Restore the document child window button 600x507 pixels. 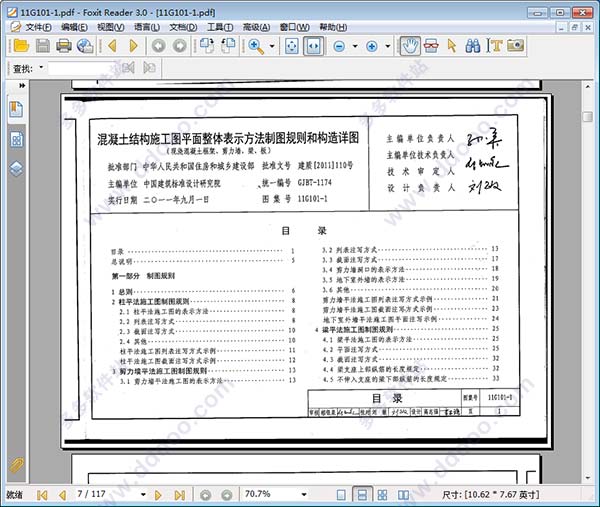click(574, 27)
